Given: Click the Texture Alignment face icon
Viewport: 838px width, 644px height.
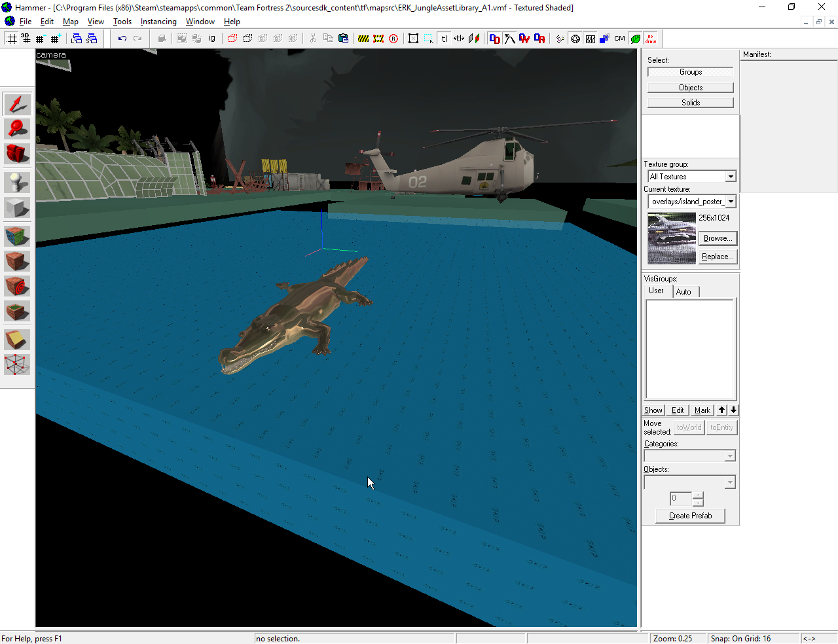Looking at the screenshot, I should pos(474,39).
